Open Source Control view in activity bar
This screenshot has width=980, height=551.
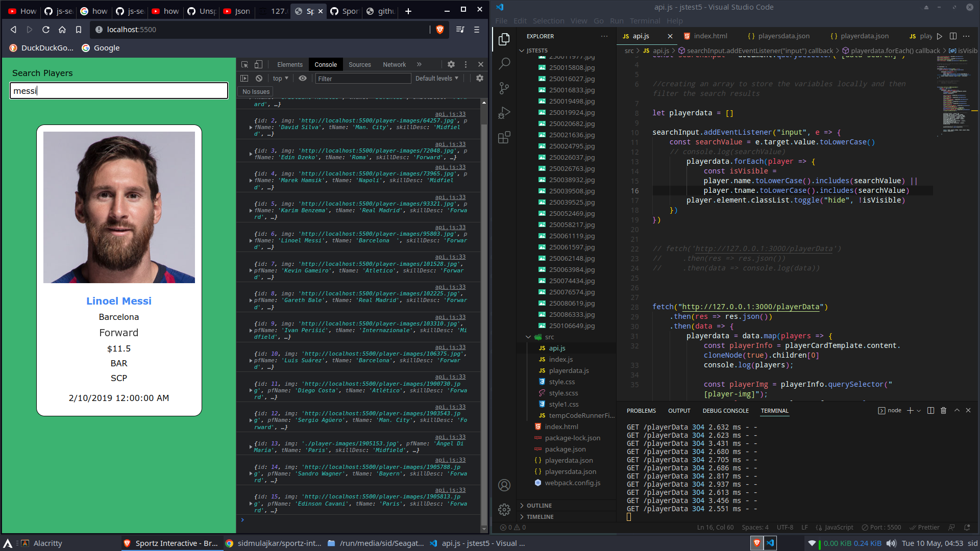tap(504, 88)
